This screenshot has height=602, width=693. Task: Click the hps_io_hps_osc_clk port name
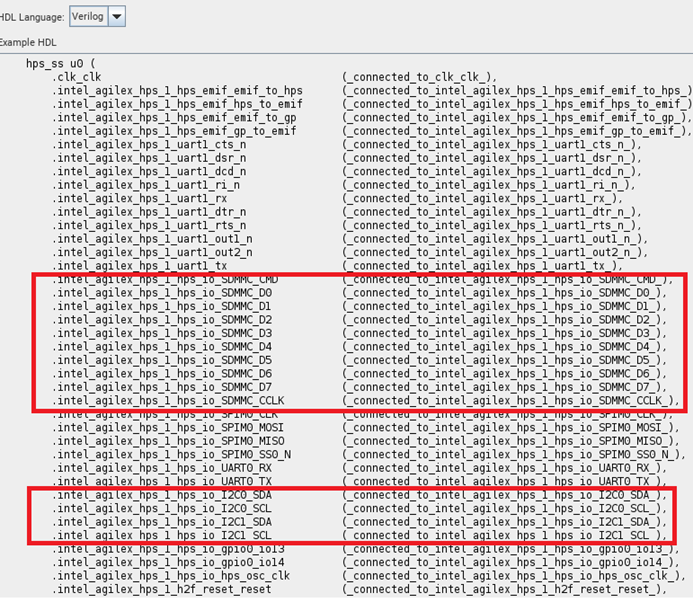[x=170, y=575]
